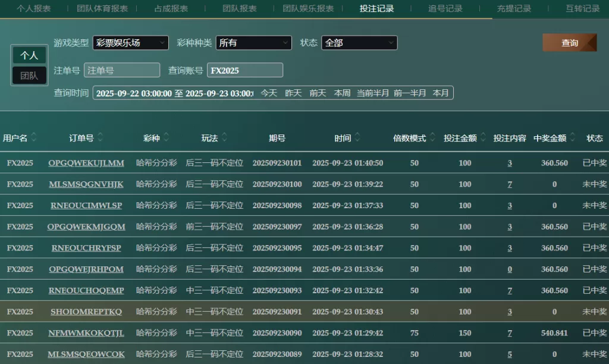
Task: Sort records by 时间 column arrows
Action: pos(357,138)
